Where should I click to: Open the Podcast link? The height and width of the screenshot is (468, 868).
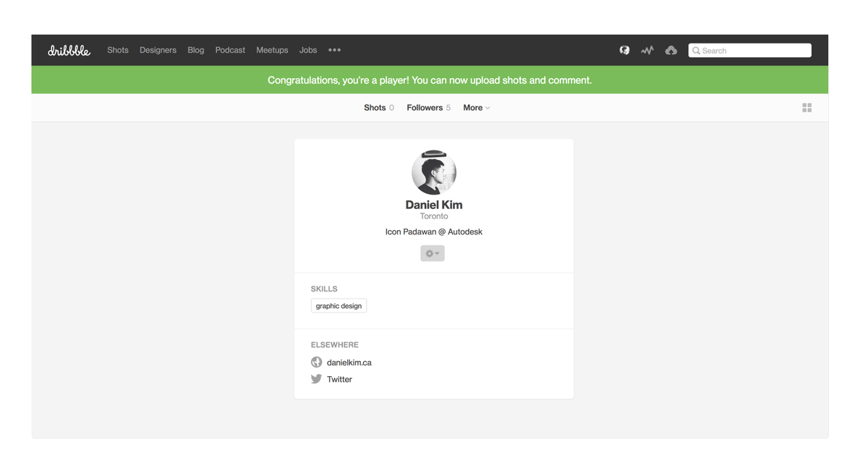230,50
